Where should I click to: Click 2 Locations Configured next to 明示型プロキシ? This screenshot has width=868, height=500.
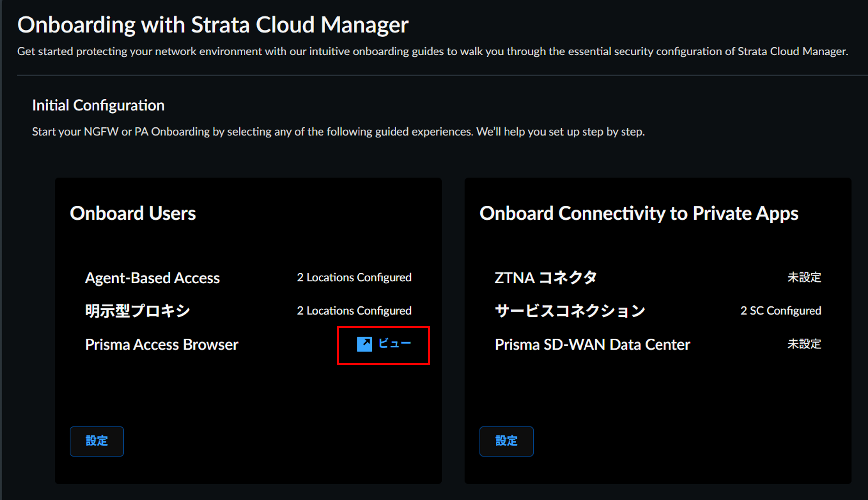tap(354, 311)
